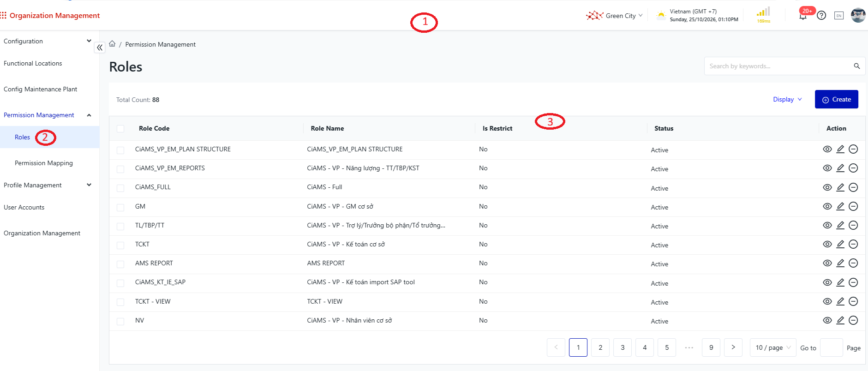Expand the Configuration menu
Viewport: 868px width, 371px height.
pos(47,41)
